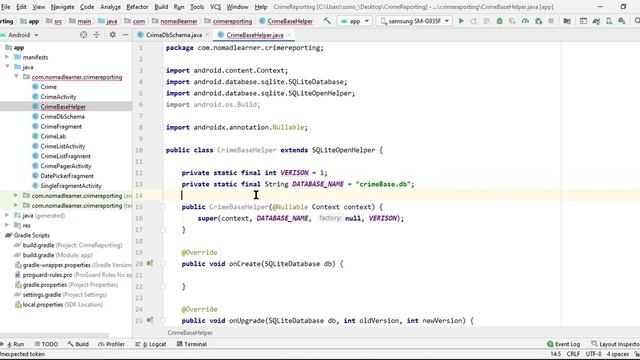640x360 pixels.
Task: Click the Stop square icon in toolbar
Action: (551, 21)
